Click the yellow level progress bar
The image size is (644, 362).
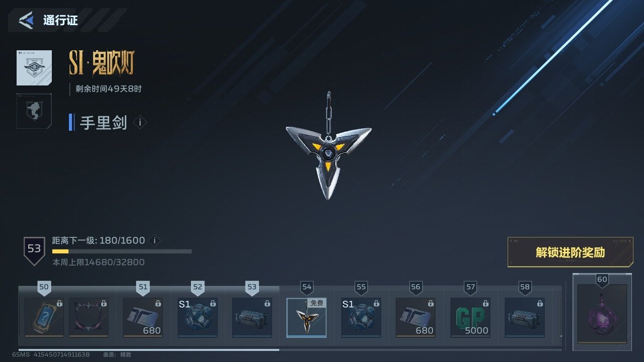pos(122,251)
